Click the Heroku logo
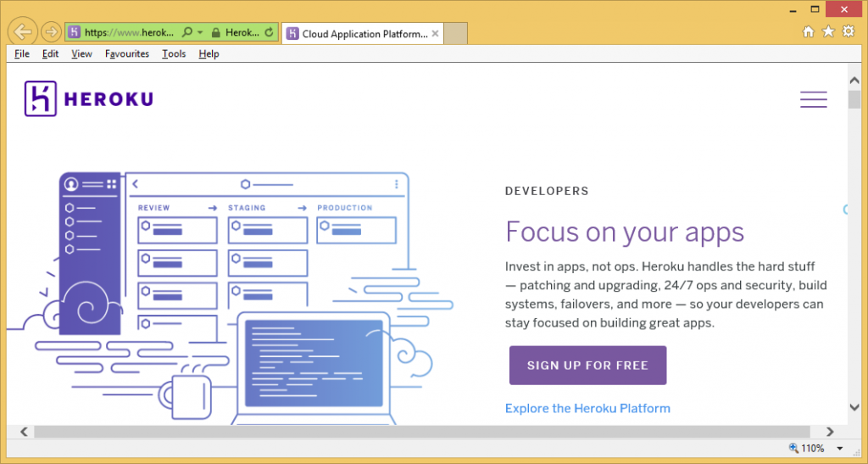 click(89, 99)
